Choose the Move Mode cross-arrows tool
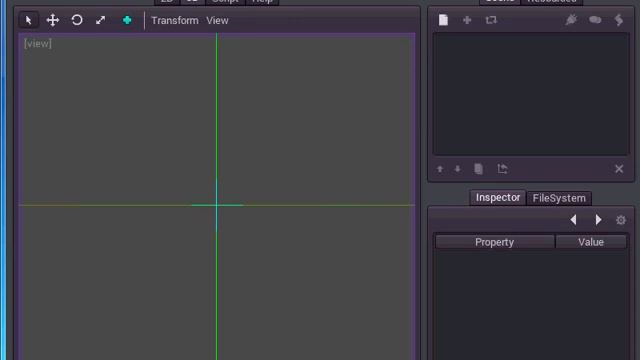This screenshot has width=640, height=360. pos(53,20)
